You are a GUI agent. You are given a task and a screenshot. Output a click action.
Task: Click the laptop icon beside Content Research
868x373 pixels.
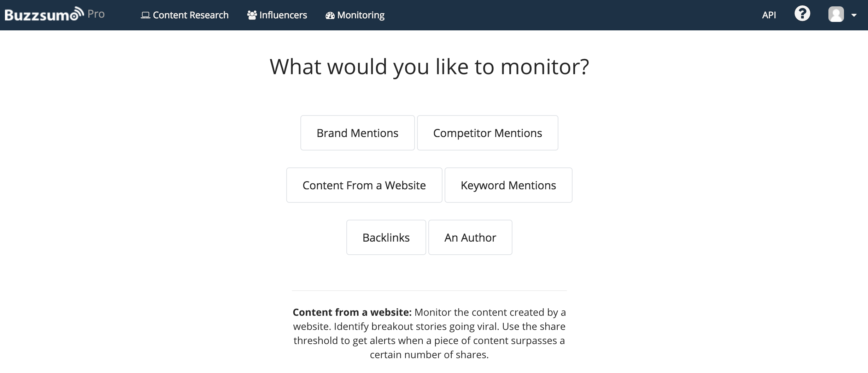pos(145,15)
